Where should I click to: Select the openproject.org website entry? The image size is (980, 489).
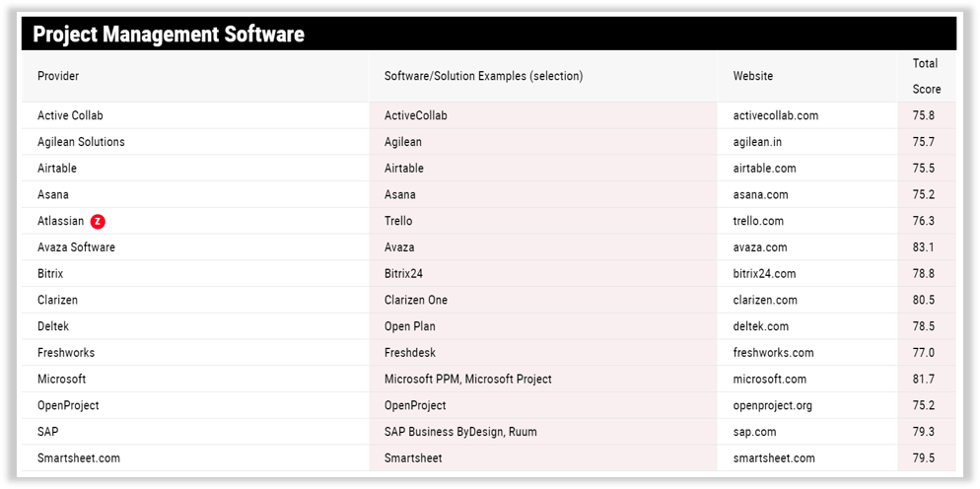774,405
